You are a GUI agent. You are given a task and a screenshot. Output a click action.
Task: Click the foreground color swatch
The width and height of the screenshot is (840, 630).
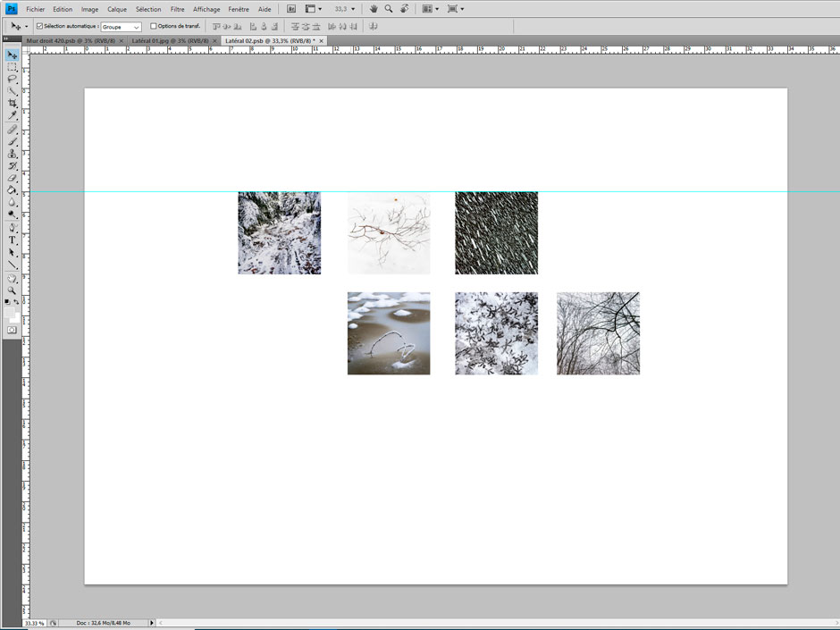click(x=11, y=314)
